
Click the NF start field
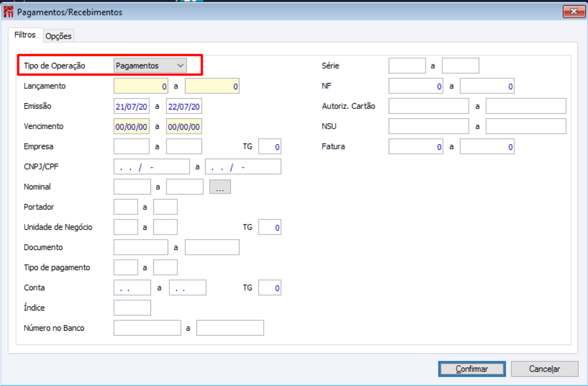point(415,86)
